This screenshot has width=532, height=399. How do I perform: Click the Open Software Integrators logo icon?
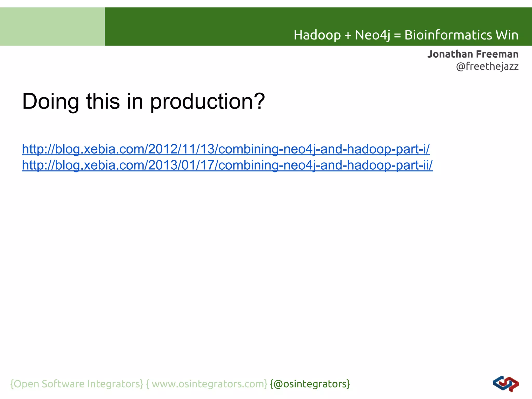pos(506,384)
